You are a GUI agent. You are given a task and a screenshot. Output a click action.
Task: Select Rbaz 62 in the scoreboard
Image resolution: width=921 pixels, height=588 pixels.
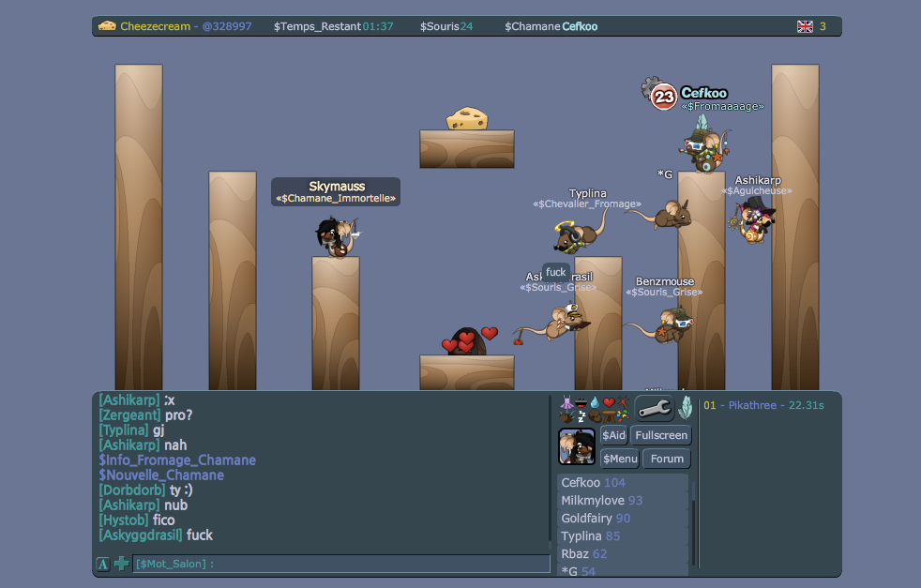(x=623, y=553)
